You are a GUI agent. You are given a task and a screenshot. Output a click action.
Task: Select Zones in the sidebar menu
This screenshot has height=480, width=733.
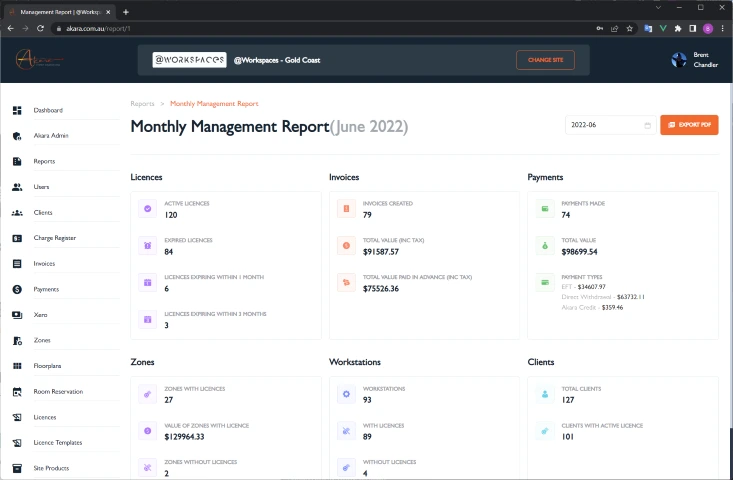pos(42,340)
